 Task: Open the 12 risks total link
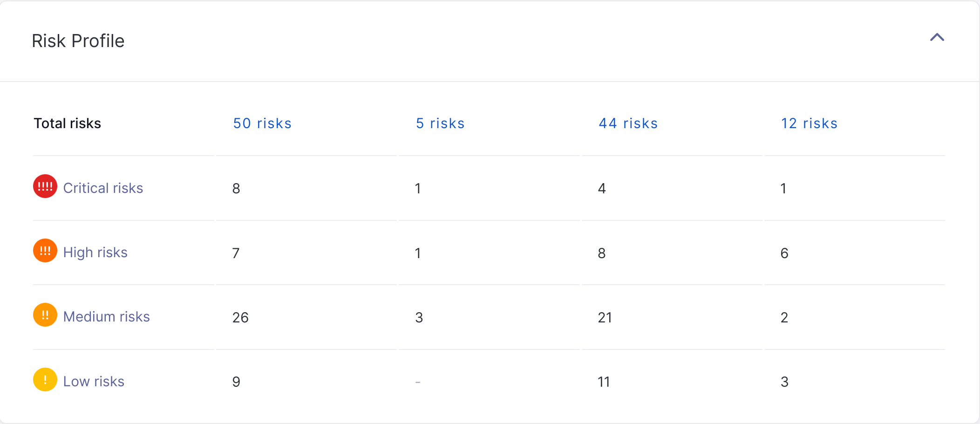809,123
